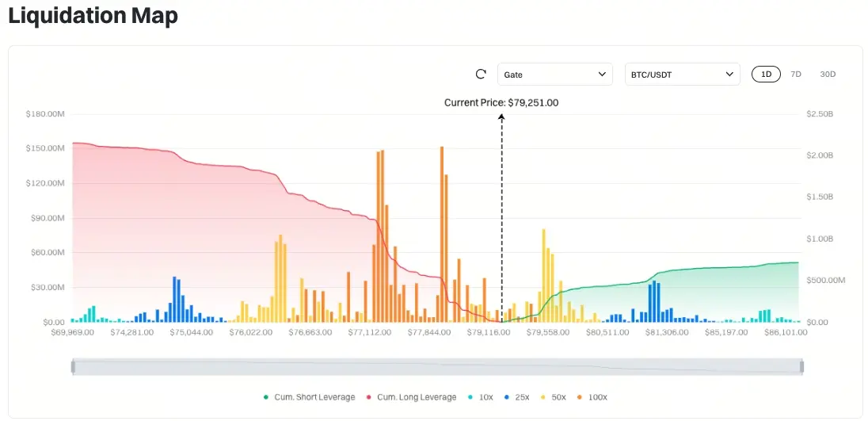Image resolution: width=868 pixels, height=421 pixels.
Task: Switch to the 7D time range
Action: click(796, 75)
